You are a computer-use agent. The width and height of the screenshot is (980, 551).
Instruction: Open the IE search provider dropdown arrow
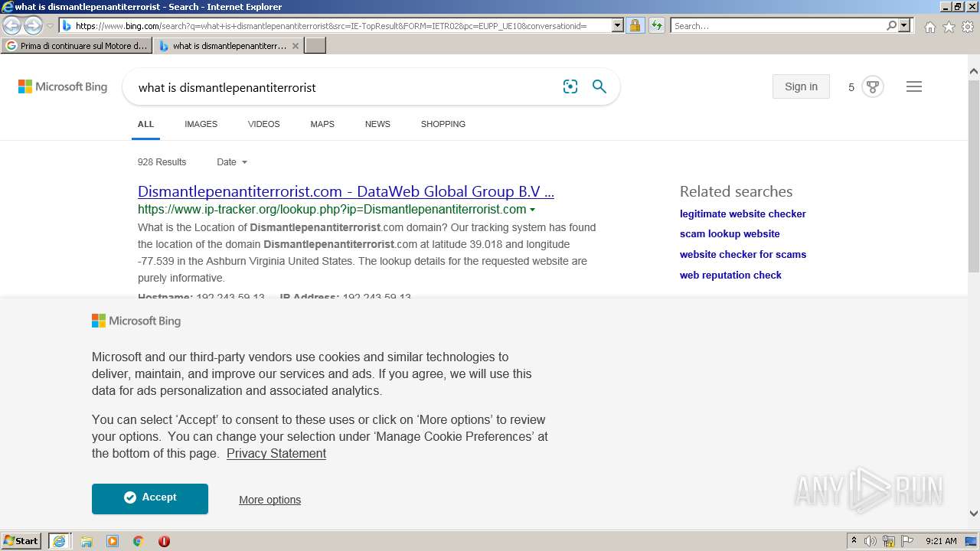click(x=904, y=25)
